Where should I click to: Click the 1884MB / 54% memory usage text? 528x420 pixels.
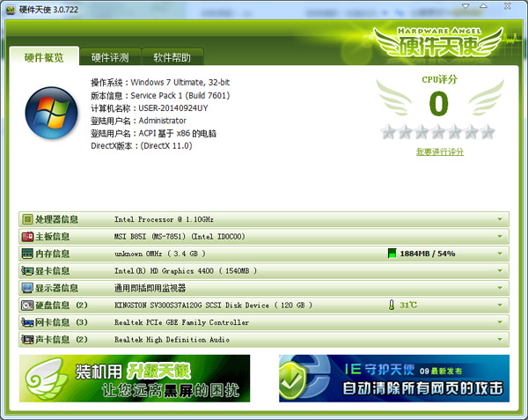click(x=428, y=254)
